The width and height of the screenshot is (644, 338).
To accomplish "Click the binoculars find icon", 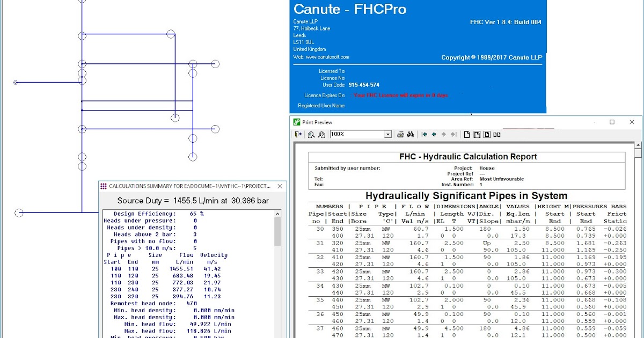I will (x=411, y=135).
